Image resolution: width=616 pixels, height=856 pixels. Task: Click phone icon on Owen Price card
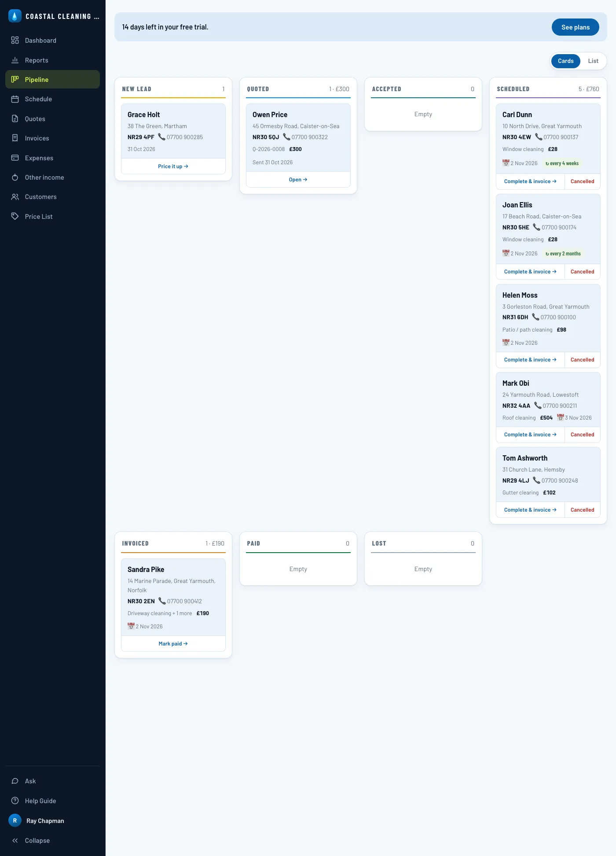coord(286,137)
